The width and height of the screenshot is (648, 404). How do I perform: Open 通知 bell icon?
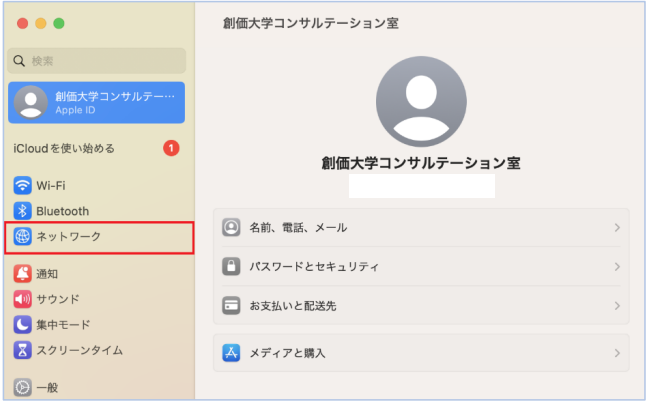pos(22,273)
